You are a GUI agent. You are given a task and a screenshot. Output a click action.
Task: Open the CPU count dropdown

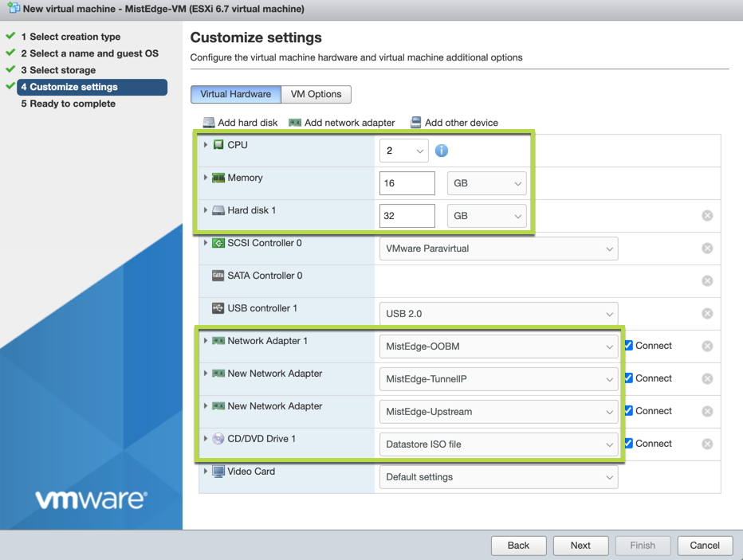point(403,151)
